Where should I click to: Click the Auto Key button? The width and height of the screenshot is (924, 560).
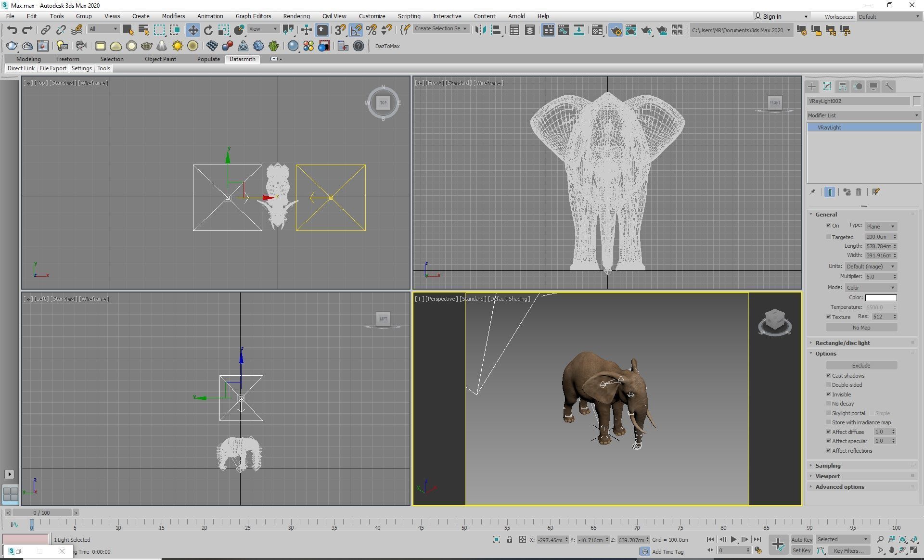802,540
